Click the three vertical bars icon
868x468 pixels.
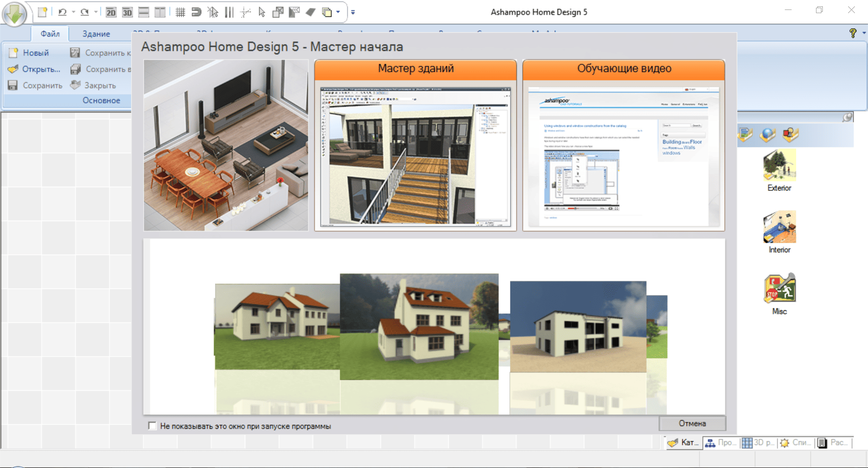click(x=229, y=12)
